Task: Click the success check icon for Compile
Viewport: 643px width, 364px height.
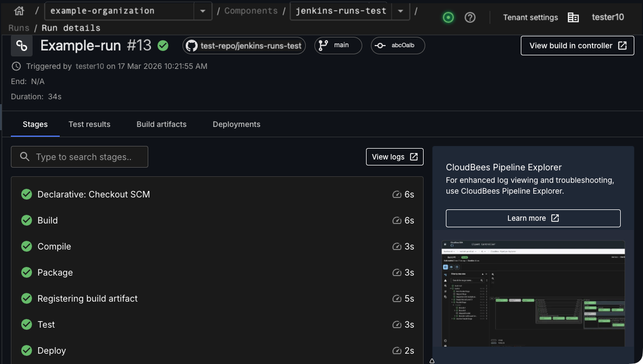Action: coord(27,246)
